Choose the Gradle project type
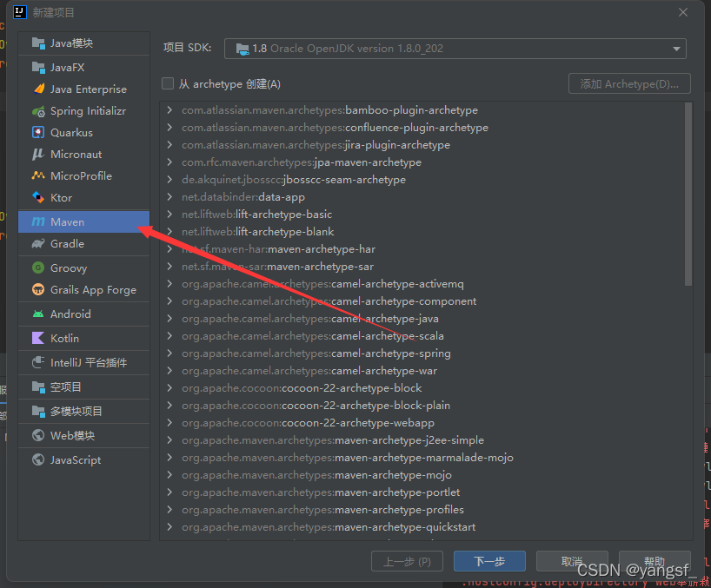 click(x=84, y=244)
